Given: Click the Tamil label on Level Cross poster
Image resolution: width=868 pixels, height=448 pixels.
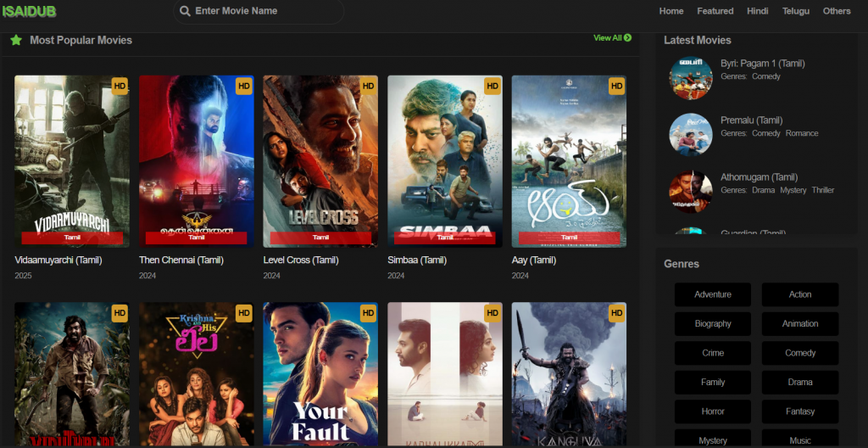Looking at the screenshot, I should [320, 238].
